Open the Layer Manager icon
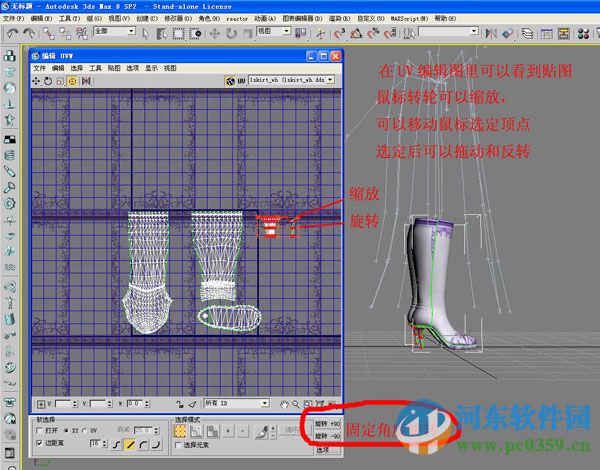The image size is (600, 470). coord(527,34)
